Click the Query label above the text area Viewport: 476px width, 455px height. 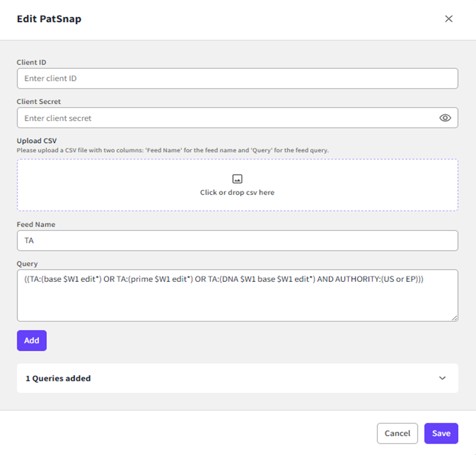tap(27, 264)
